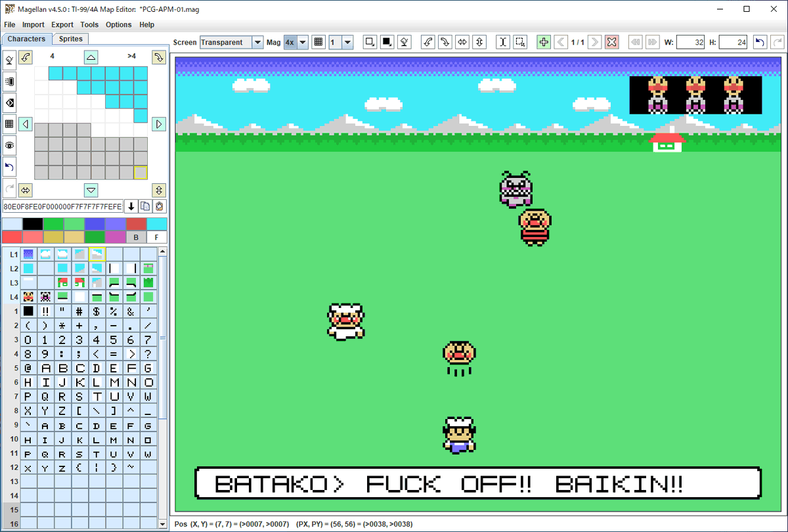Viewport: 788px width, 532px height.
Task: Delete current map with red X
Action: coord(612,42)
